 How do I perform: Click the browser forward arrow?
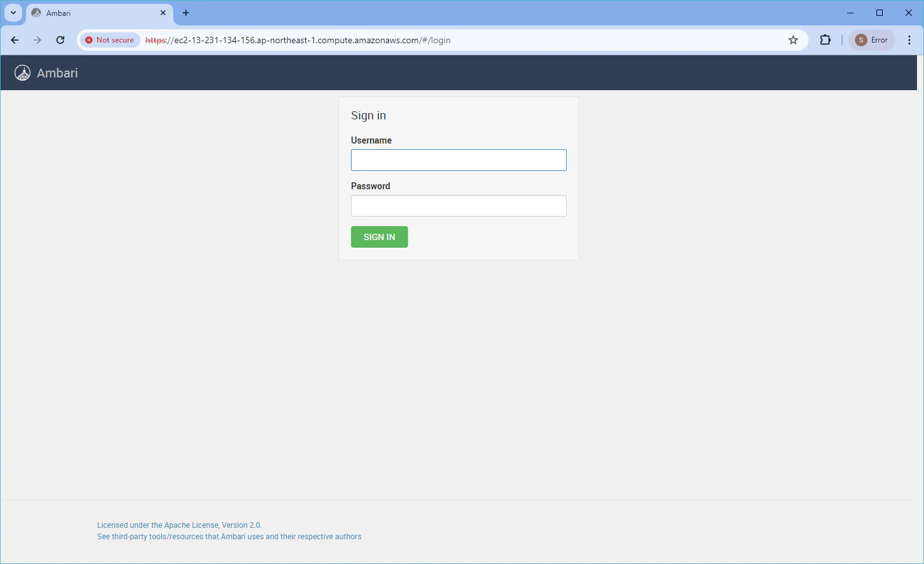(37, 40)
